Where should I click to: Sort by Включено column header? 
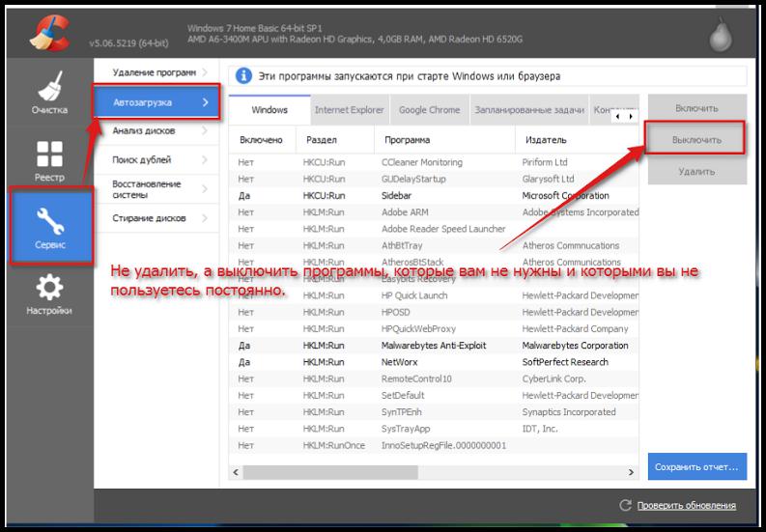pyautogui.click(x=263, y=140)
